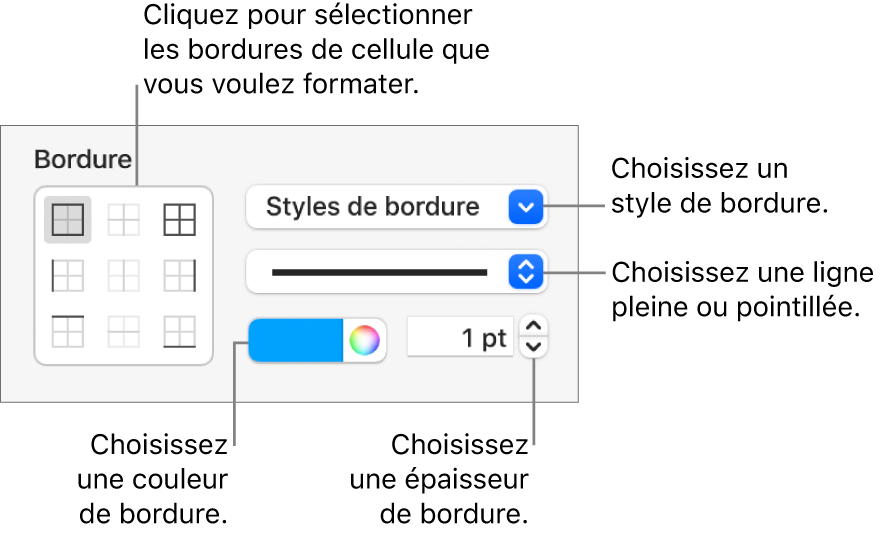Select the top border icon
The height and width of the screenshot is (540, 888).
[x=68, y=331]
